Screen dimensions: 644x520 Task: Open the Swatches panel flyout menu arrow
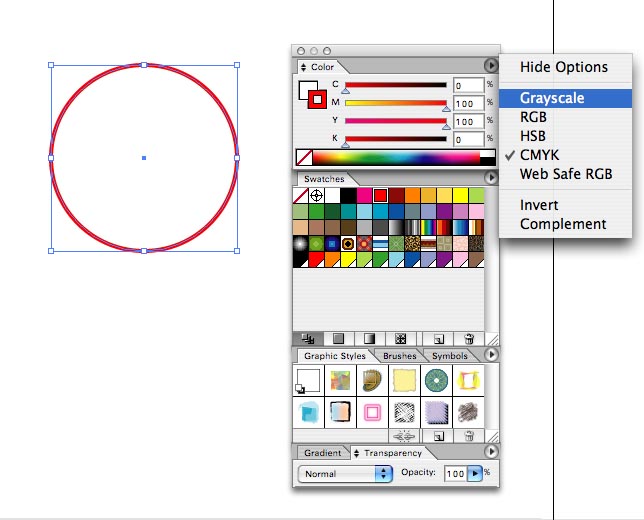tap(491, 177)
